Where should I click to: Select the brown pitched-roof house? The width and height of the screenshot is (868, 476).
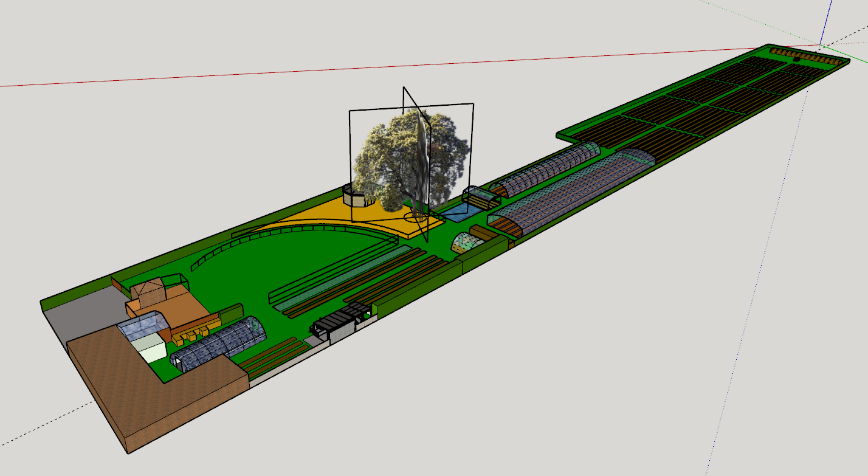[x=150, y=292]
